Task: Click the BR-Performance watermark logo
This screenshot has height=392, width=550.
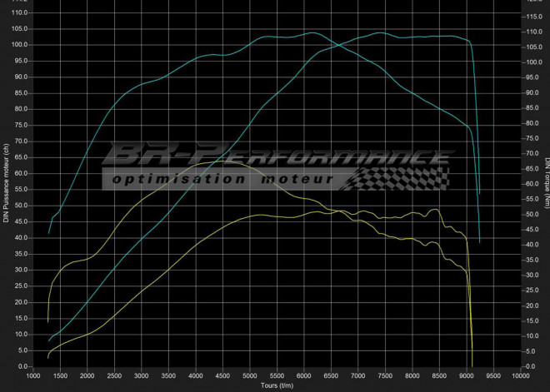Action: click(275, 156)
